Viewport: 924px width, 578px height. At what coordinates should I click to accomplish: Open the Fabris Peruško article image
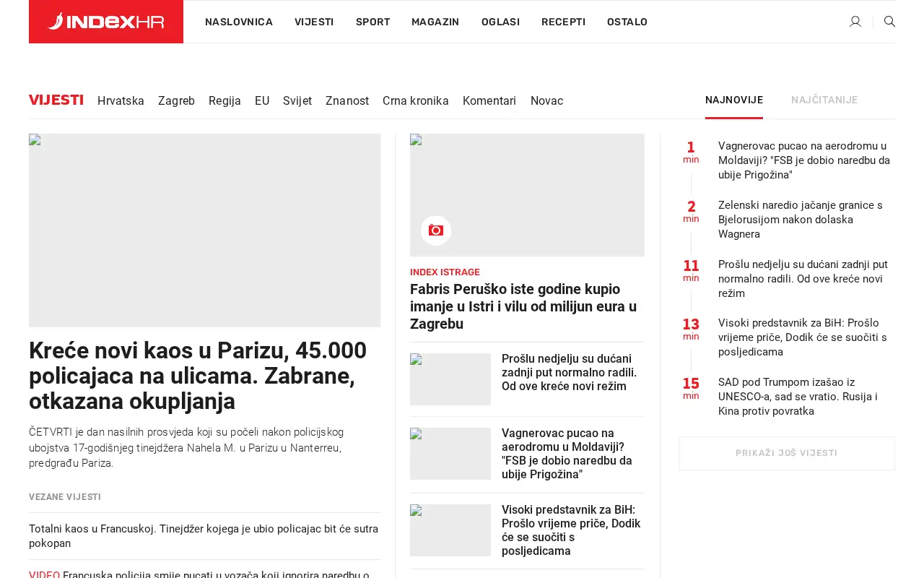point(527,195)
